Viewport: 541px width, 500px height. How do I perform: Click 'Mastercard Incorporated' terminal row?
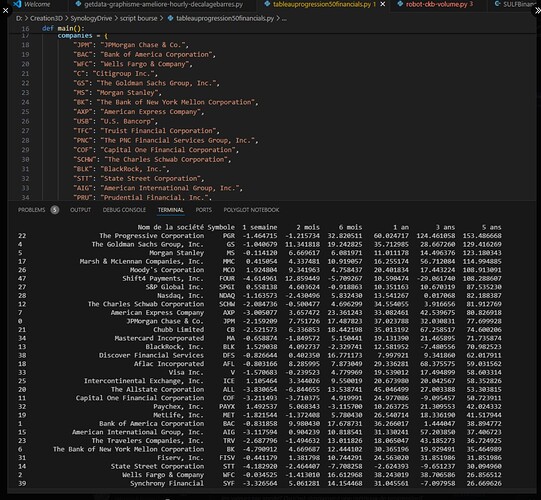[x=159, y=339]
